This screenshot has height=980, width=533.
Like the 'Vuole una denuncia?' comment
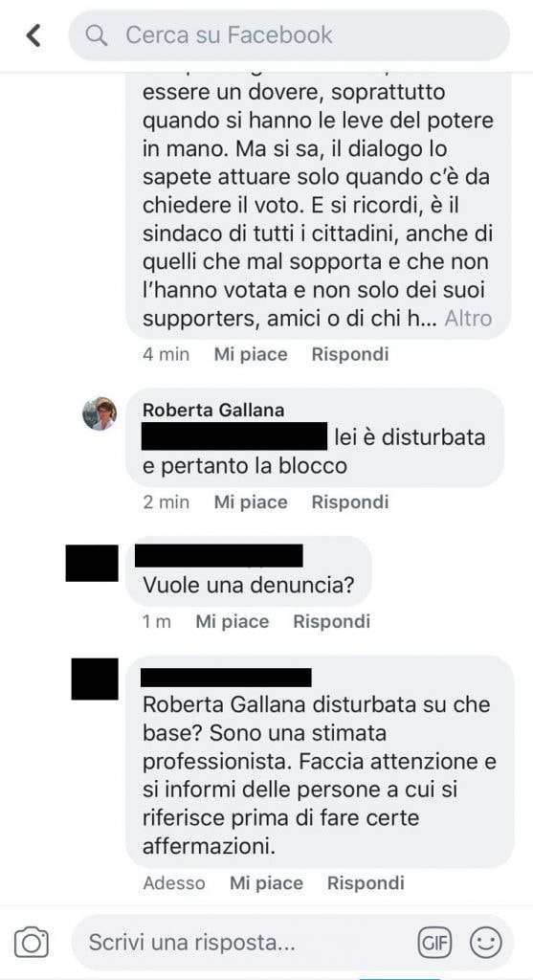tap(232, 621)
